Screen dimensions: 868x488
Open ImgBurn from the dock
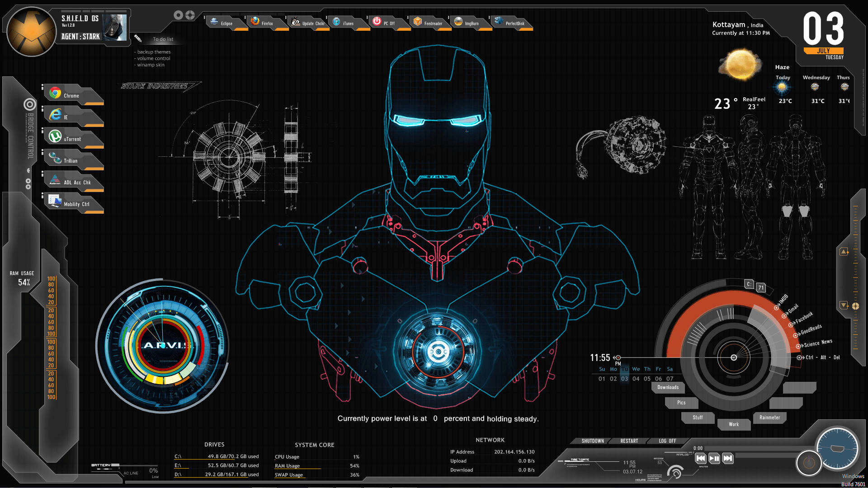[458, 21]
